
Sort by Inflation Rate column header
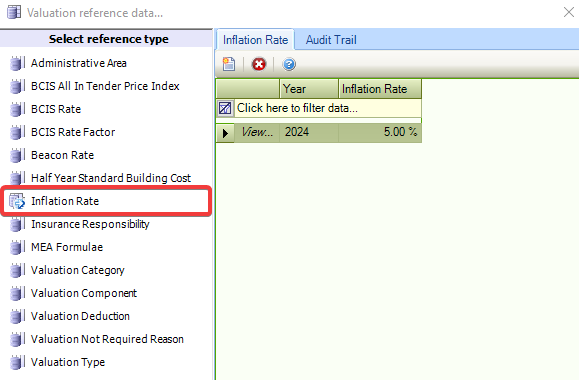tap(380, 89)
